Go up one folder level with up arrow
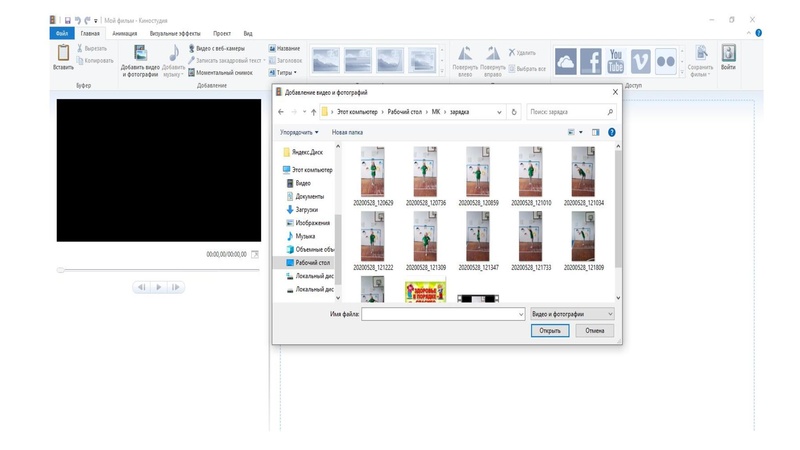 [x=314, y=112]
